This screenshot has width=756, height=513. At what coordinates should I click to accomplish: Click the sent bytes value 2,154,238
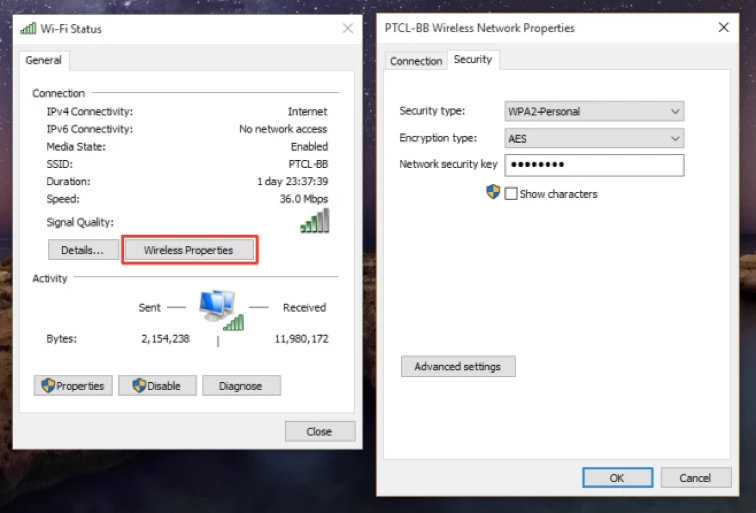click(x=165, y=339)
